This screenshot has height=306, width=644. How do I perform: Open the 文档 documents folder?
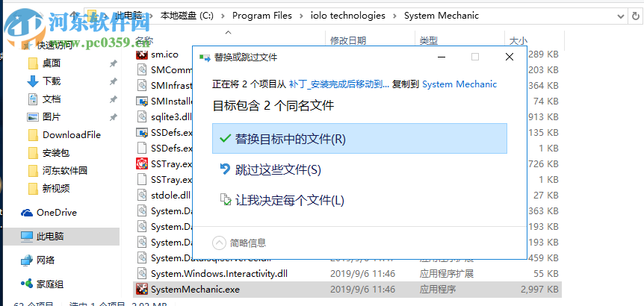[x=52, y=99]
